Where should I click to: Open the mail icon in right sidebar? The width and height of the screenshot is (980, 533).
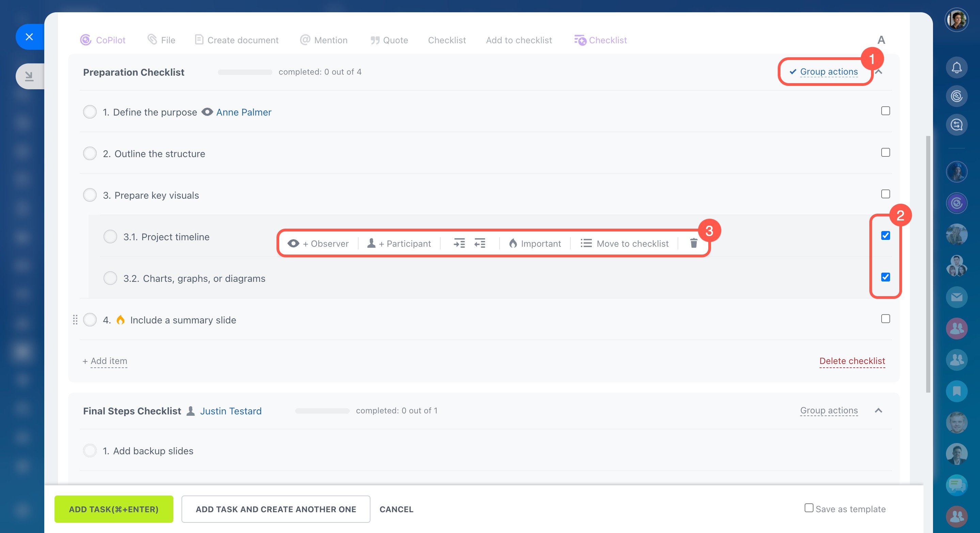pos(956,297)
